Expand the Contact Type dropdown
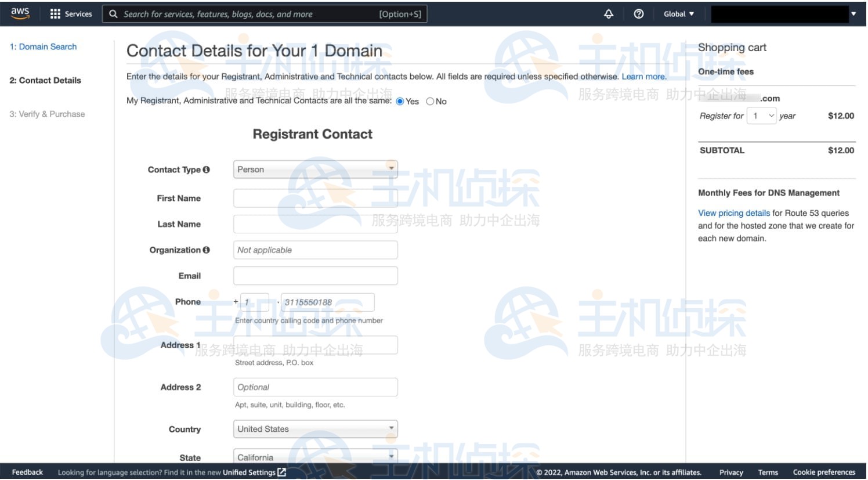 point(315,169)
